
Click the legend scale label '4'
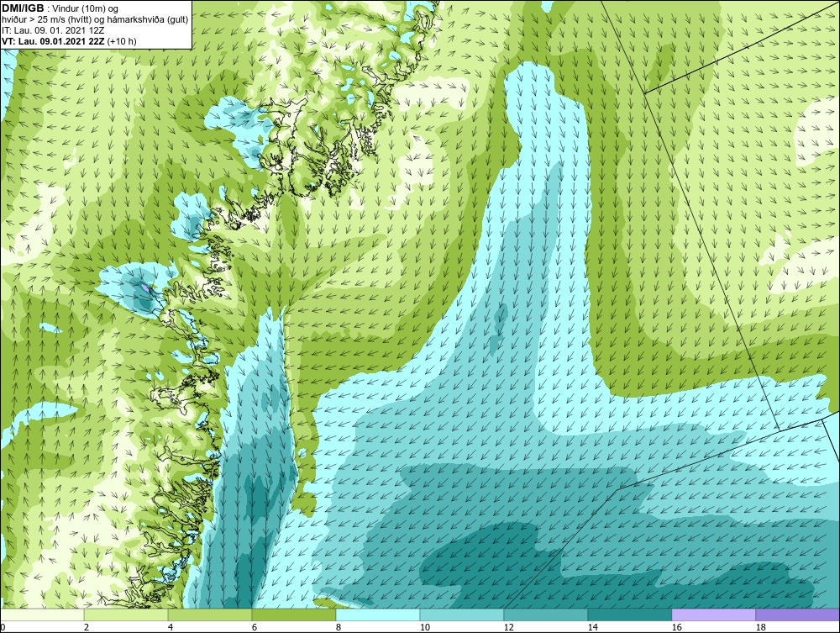click(171, 627)
